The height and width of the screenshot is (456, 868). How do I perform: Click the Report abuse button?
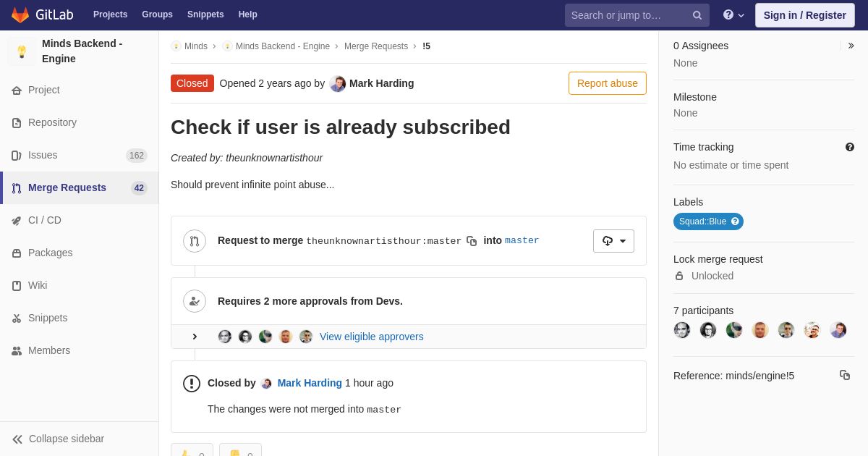pos(608,83)
